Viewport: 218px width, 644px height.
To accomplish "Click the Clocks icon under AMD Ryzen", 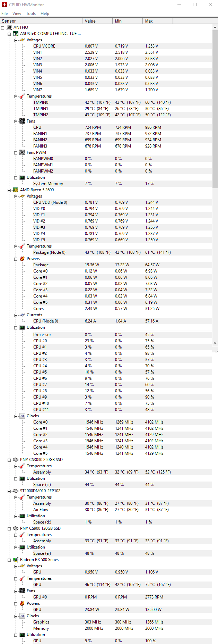I will click(x=22, y=416).
